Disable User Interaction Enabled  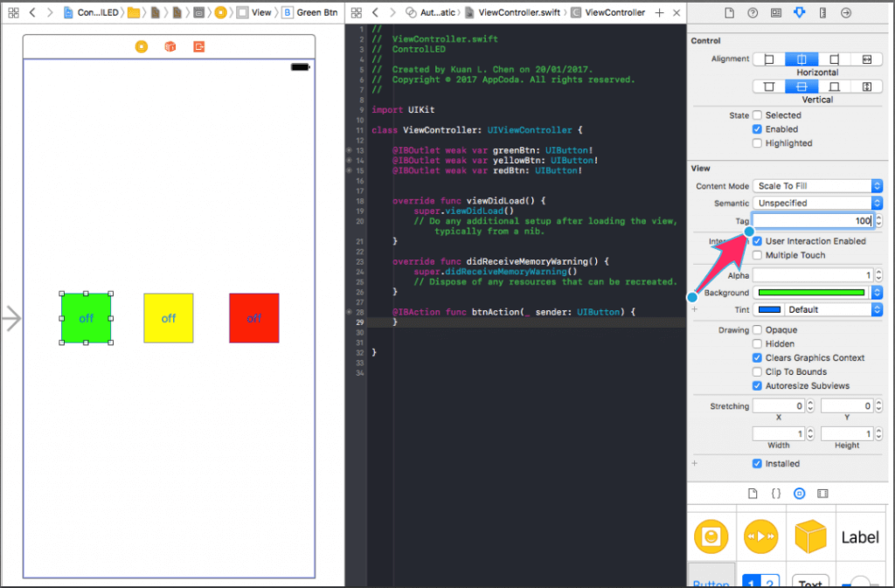757,241
